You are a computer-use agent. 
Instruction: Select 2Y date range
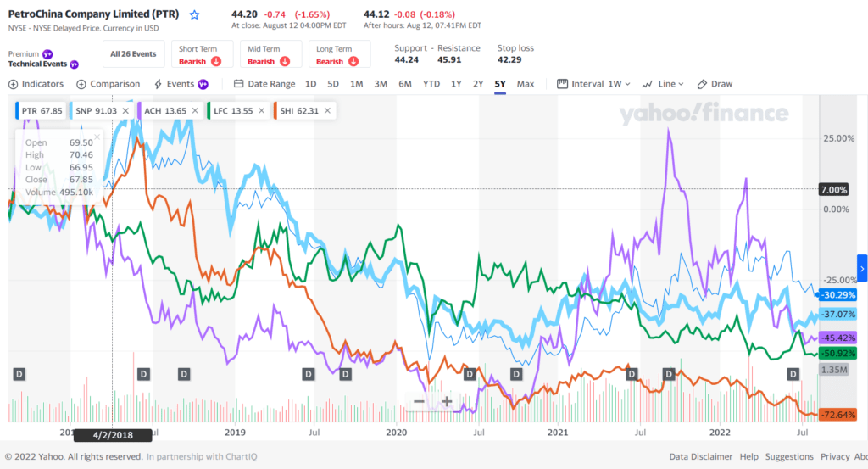tap(478, 84)
